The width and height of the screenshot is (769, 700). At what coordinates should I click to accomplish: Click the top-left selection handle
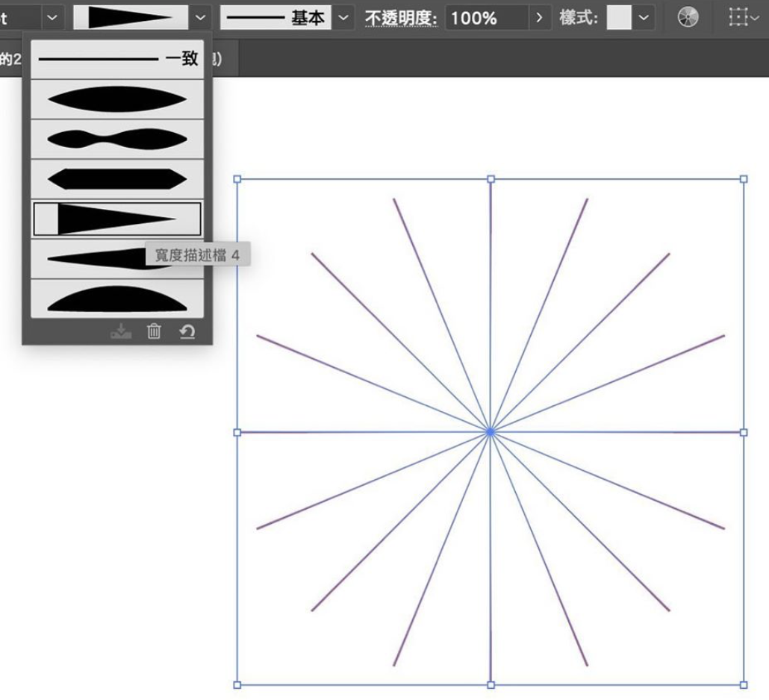237,179
